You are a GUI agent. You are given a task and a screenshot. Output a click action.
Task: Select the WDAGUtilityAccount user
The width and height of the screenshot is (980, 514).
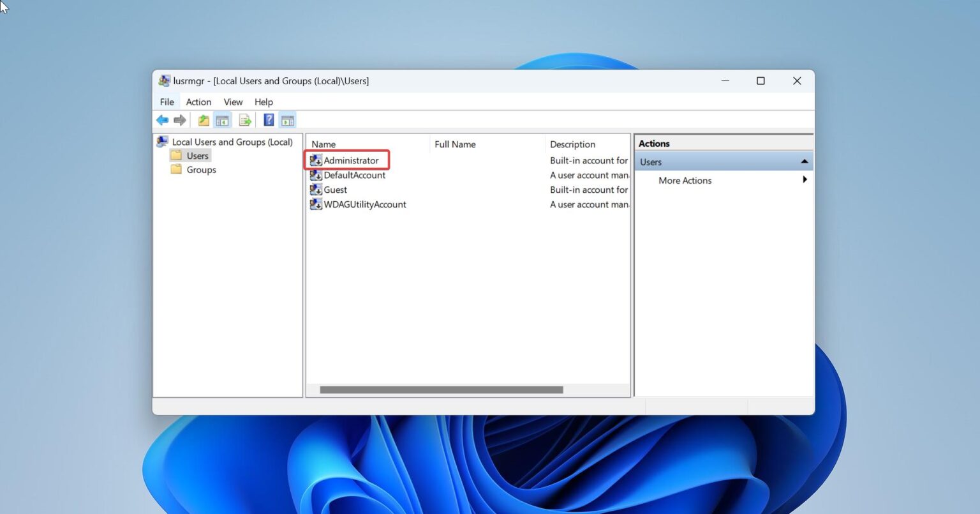pos(364,204)
